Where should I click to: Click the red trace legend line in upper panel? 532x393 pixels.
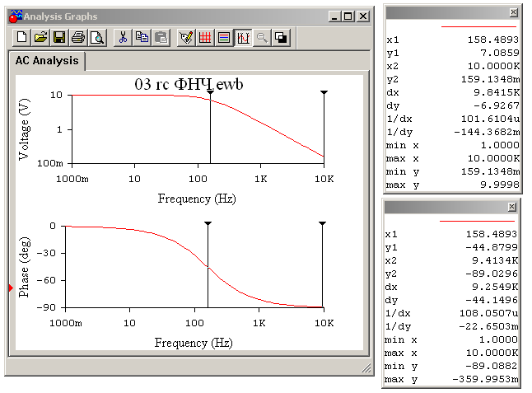(x=478, y=26)
